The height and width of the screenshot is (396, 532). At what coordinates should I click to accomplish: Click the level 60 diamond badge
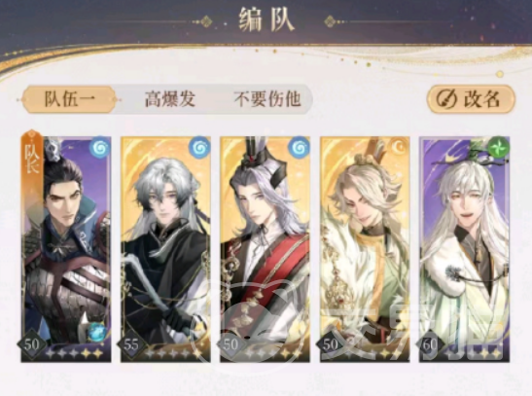pyautogui.click(x=430, y=344)
